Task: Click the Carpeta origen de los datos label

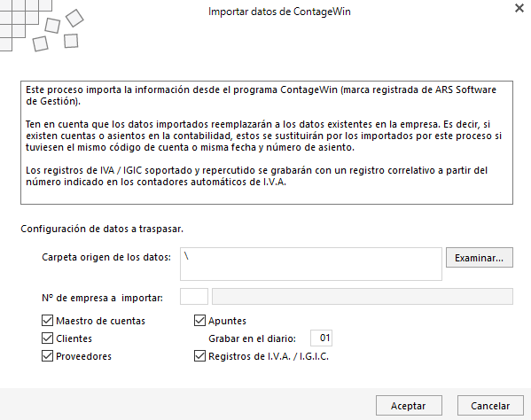Action: coord(106,257)
